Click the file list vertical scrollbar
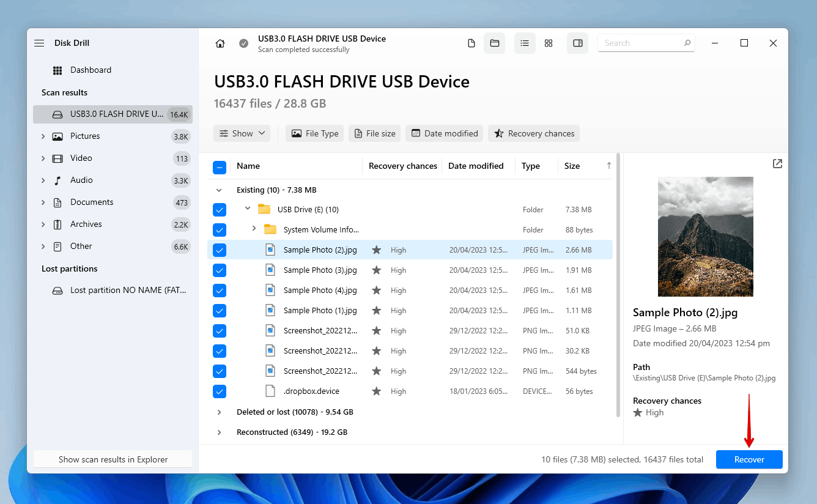This screenshot has height=504, width=817. click(618, 284)
